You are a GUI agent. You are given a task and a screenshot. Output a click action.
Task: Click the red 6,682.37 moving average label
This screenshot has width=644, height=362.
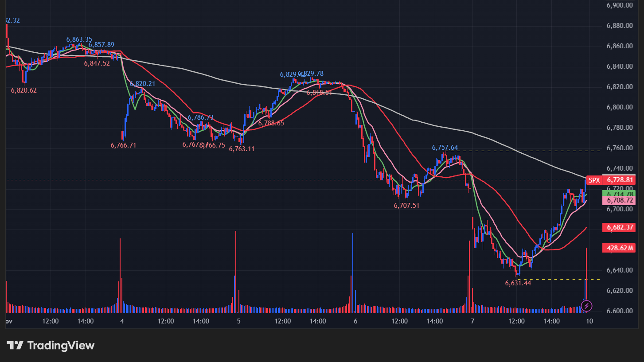point(620,227)
